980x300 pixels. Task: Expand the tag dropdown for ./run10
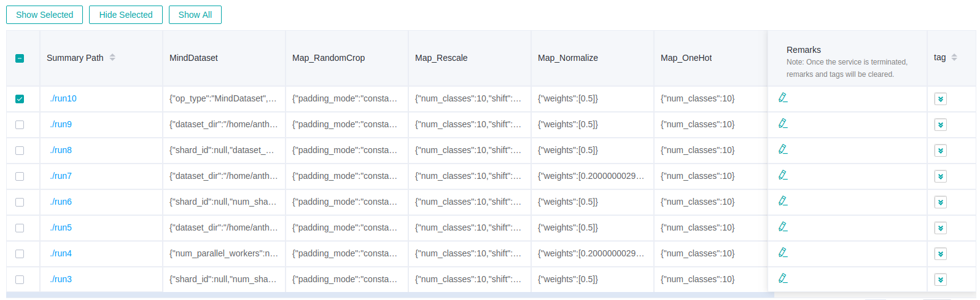(940, 99)
